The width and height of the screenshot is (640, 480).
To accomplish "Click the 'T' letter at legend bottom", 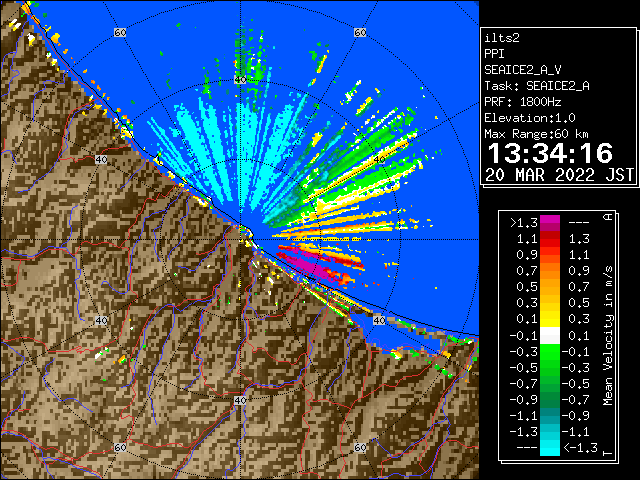I will click(x=608, y=453).
